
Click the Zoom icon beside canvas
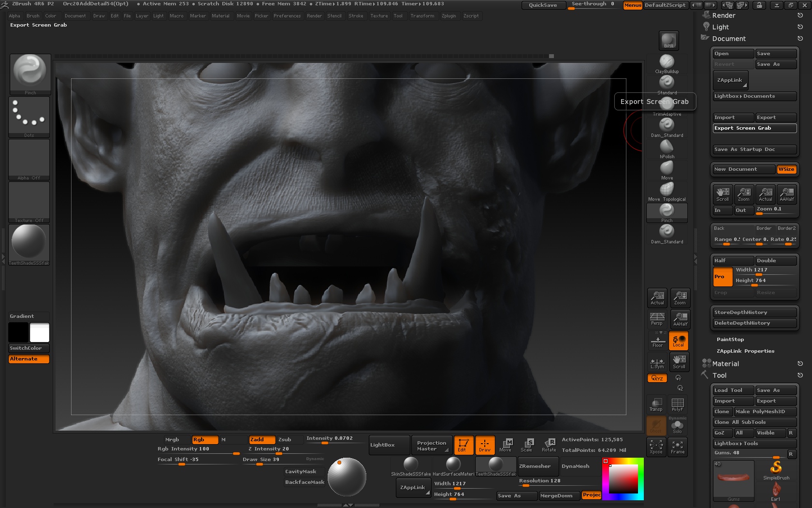tap(680, 298)
